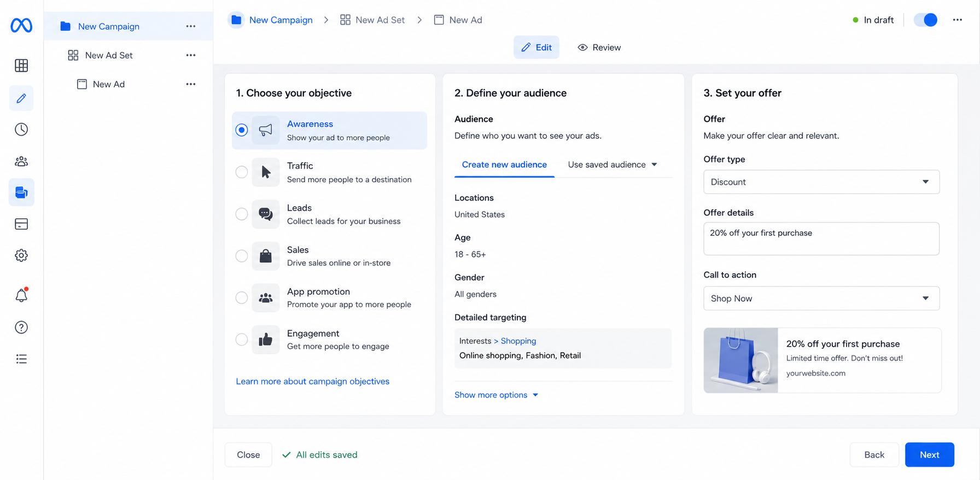
Task: Click the Close button
Action: tap(248, 455)
